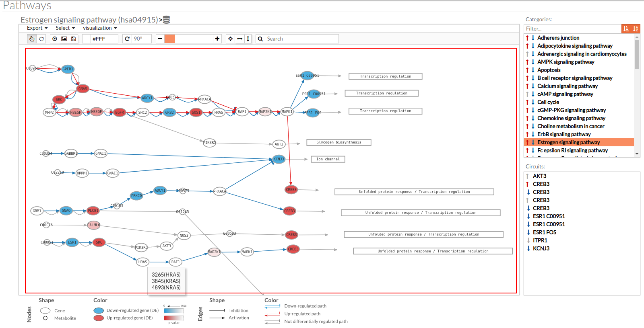Click the categories list scrollbar thumb
Viewport: 644px width, 328px height.
(x=637, y=54)
